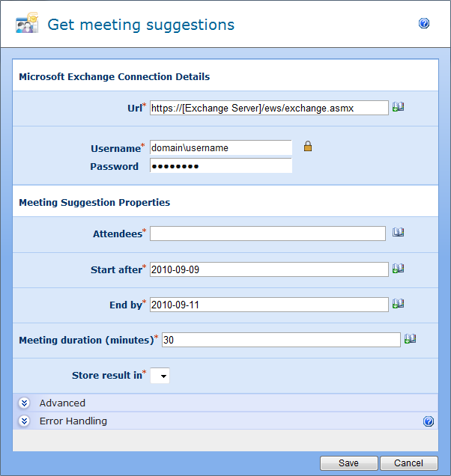Focus the Username text field
The image size is (451, 476).
221,147
